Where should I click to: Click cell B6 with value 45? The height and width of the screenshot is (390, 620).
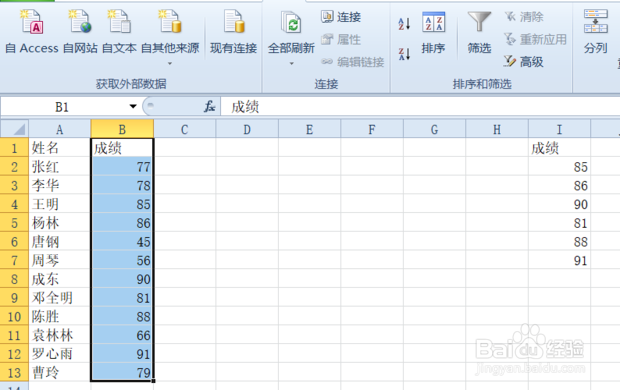(x=122, y=242)
